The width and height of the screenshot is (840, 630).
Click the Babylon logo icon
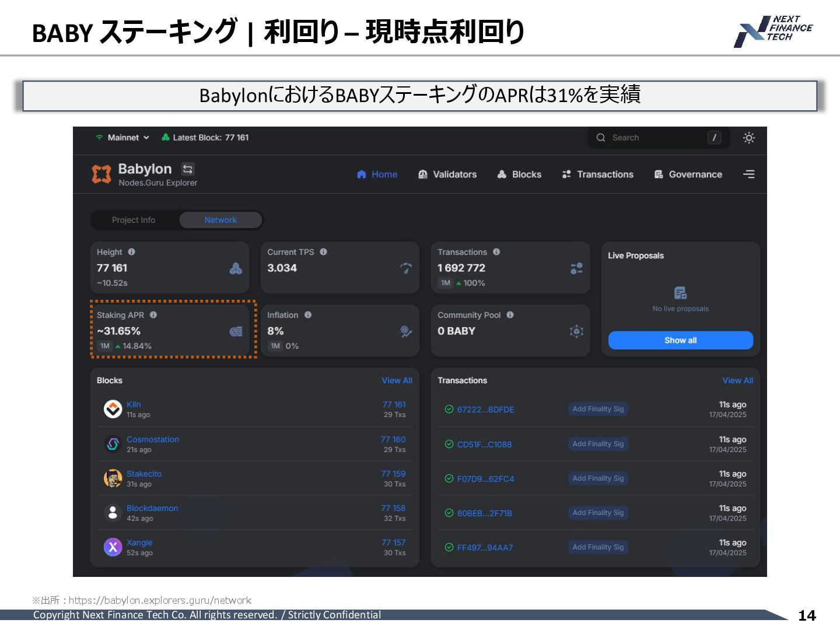click(x=101, y=174)
